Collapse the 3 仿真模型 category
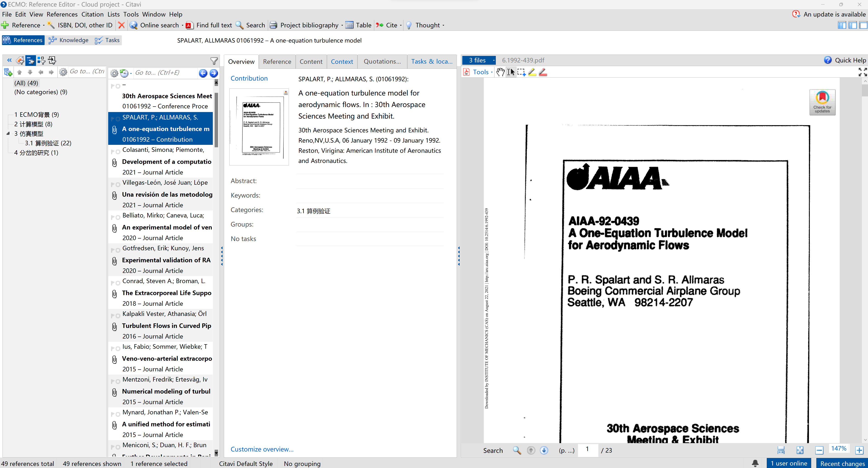 point(8,134)
